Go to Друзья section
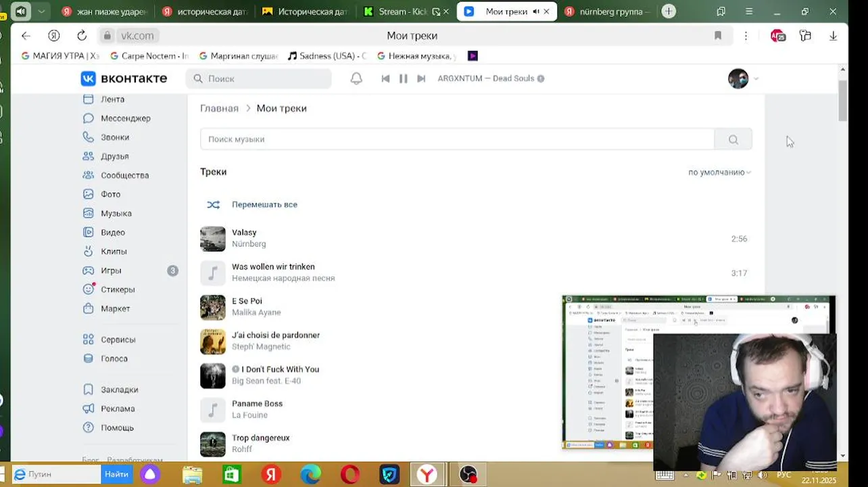The height and width of the screenshot is (487, 868). tap(114, 156)
